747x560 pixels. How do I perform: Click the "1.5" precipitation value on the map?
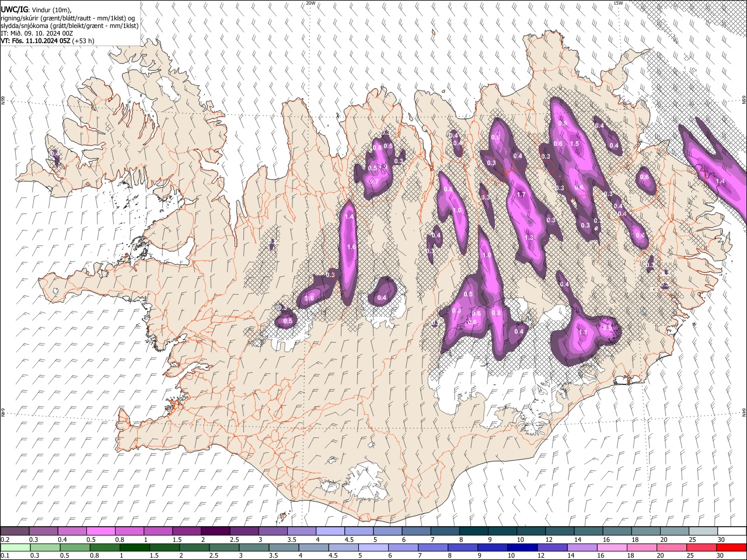point(574,143)
